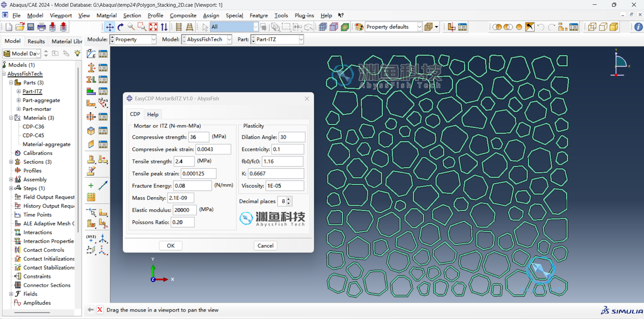The image size is (644, 319).
Task: Click OK in the EasyCDP dialog
Action: [x=171, y=246]
